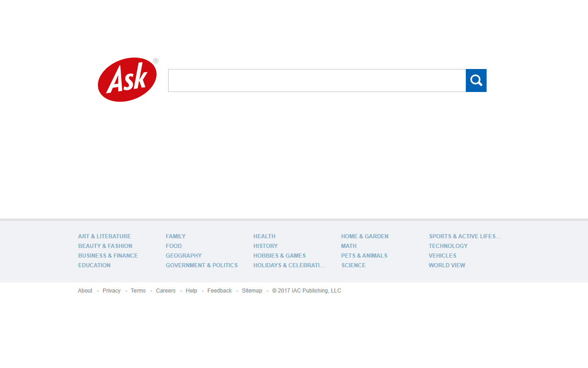Open the Help footer link
The width and height of the screenshot is (588, 368).
click(x=192, y=291)
